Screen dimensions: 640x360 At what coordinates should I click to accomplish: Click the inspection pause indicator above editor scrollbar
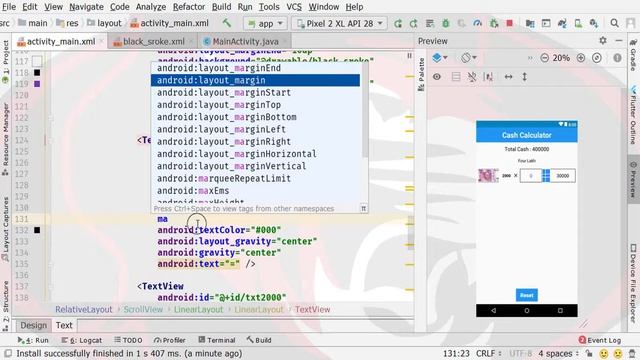click(409, 56)
